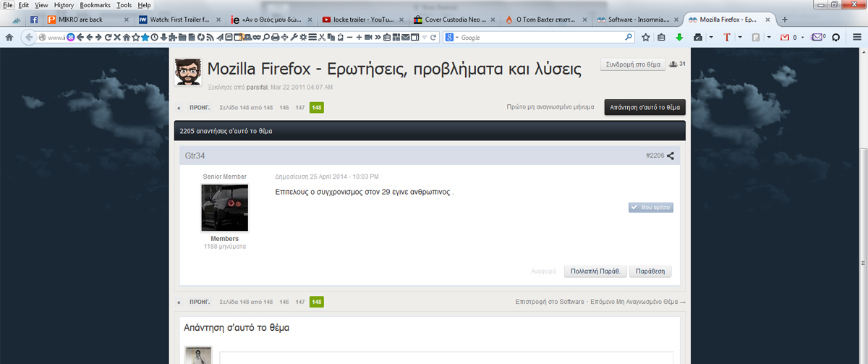Go back with the round Back button
The image size is (868, 364).
tap(30, 37)
